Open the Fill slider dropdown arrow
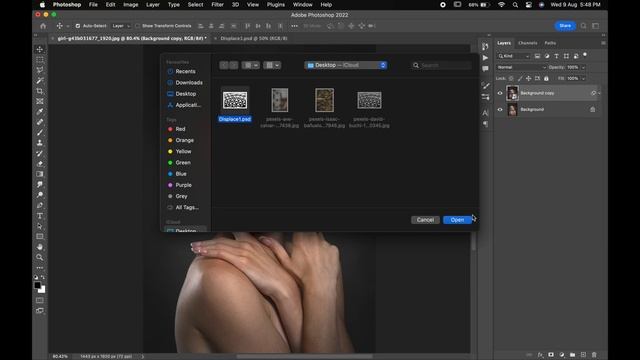Viewport: 640px width, 360px height. click(583, 78)
